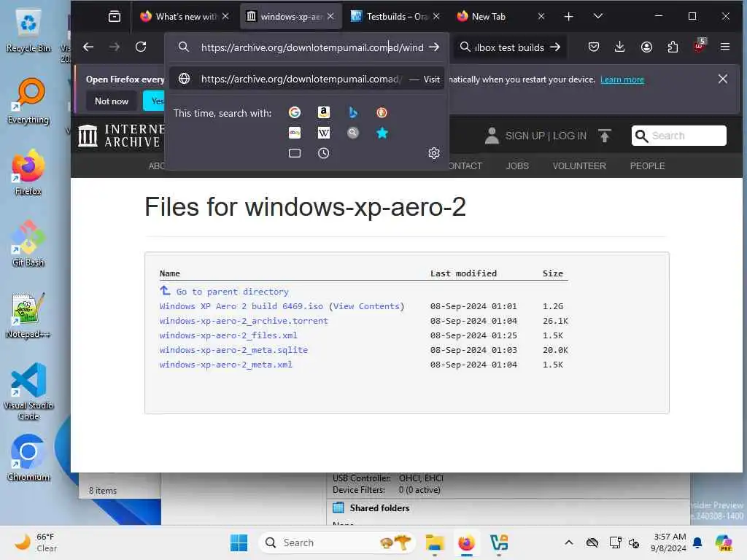This screenshot has height=560, width=747.
Task: Open Windows XP Aero 2 build 6469.iso
Action: point(241,306)
